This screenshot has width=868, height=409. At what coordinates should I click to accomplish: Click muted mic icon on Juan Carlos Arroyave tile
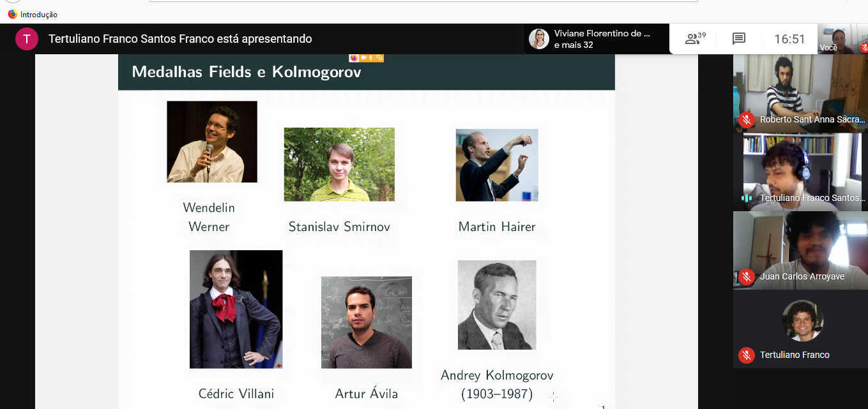pyautogui.click(x=747, y=276)
